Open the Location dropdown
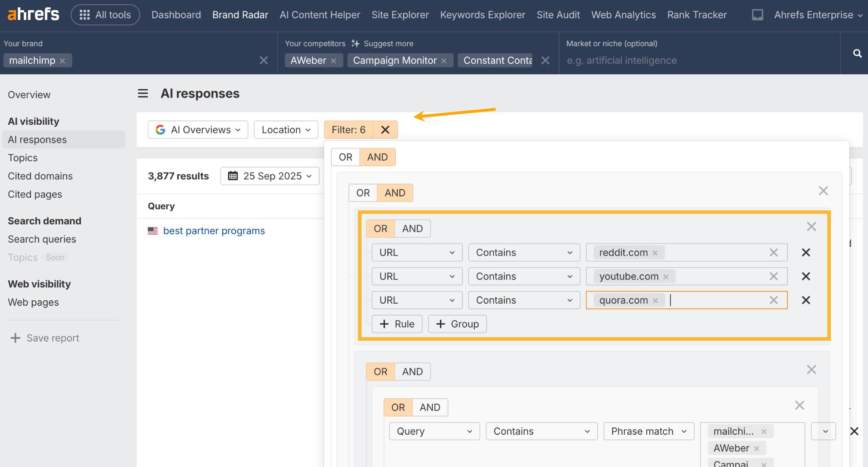This screenshot has width=868, height=467. pos(286,130)
